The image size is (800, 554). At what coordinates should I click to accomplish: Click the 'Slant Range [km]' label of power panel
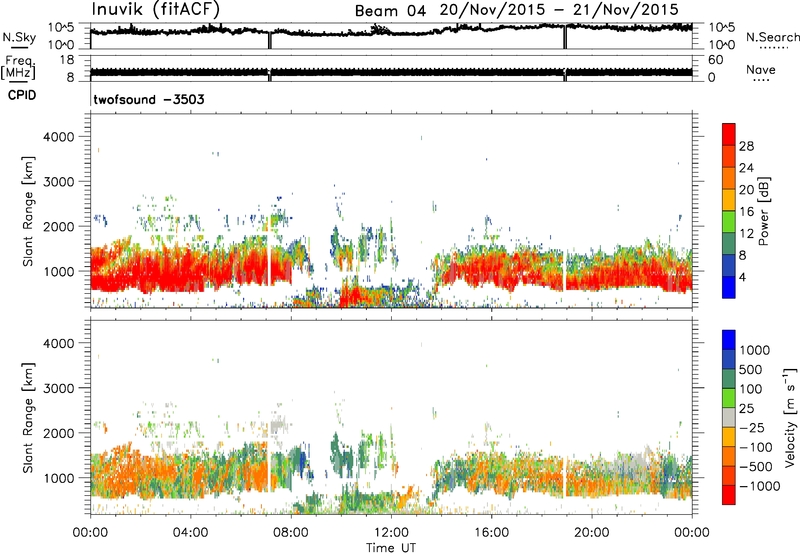(x=28, y=211)
